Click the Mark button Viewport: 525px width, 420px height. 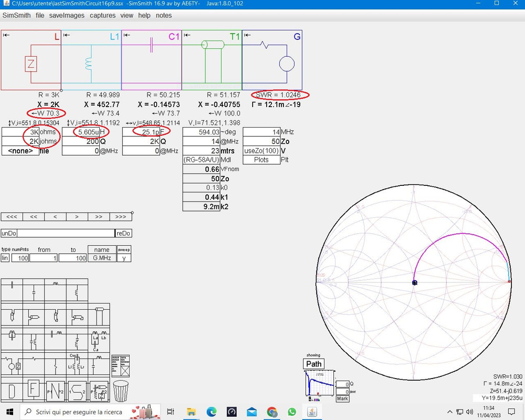(x=342, y=398)
